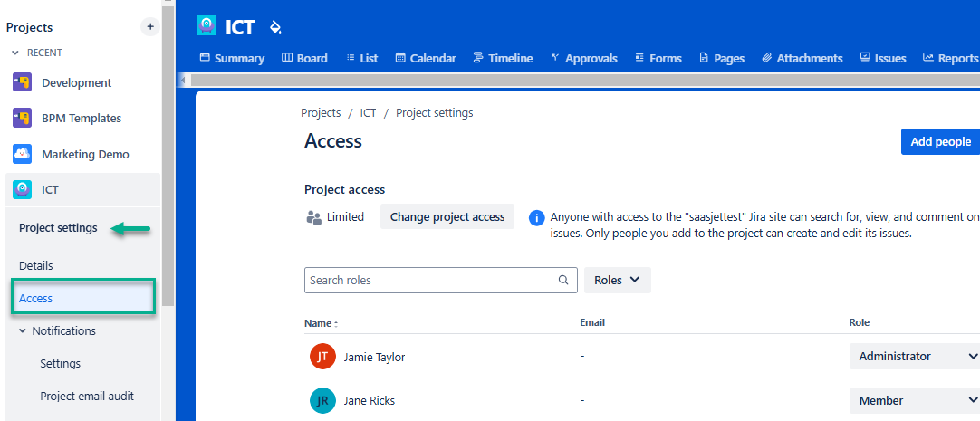Image resolution: width=980 pixels, height=421 pixels.
Task: Switch to the Summary tab
Action: point(232,58)
